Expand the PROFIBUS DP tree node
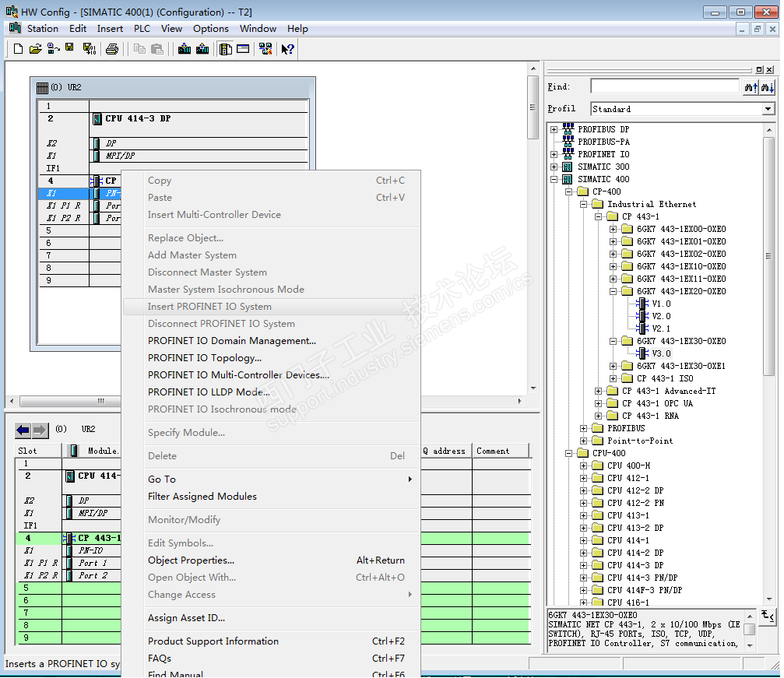The image size is (784, 678). [554, 129]
